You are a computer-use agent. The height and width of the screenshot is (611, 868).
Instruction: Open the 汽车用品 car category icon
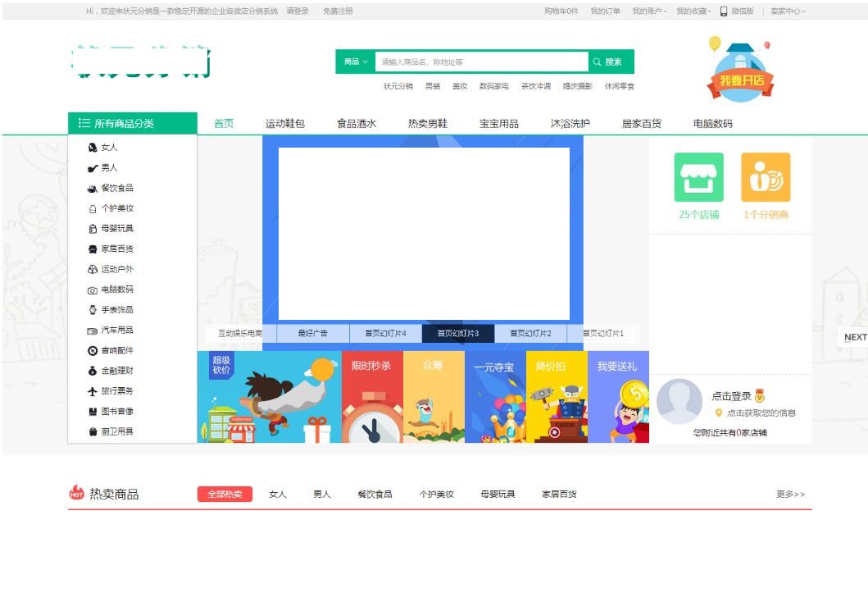point(92,330)
